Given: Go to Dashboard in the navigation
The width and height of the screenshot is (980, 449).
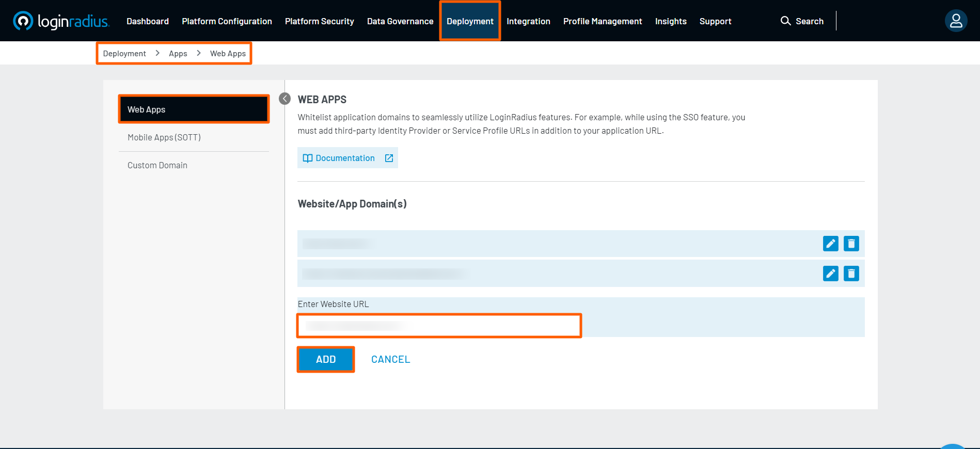Looking at the screenshot, I should tap(148, 21).
